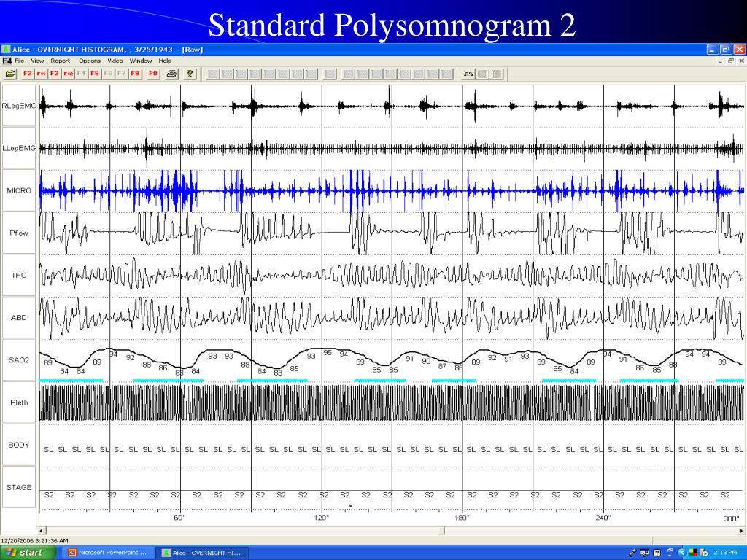Click the F9 toolbar button
Viewport: 747px width, 560px height.
coord(152,74)
